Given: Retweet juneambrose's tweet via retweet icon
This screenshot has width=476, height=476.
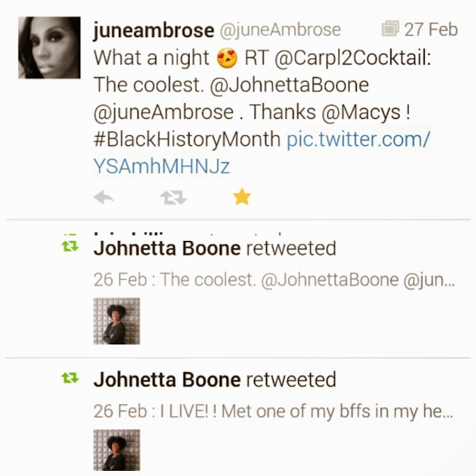Looking at the screenshot, I should (x=173, y=197).
